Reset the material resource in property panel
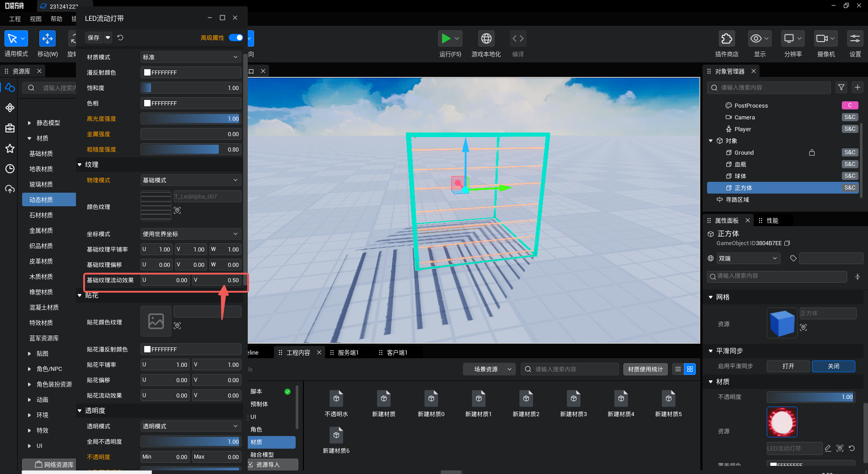The height and width of the screenshot is (474, 868). tap(852, 448)
